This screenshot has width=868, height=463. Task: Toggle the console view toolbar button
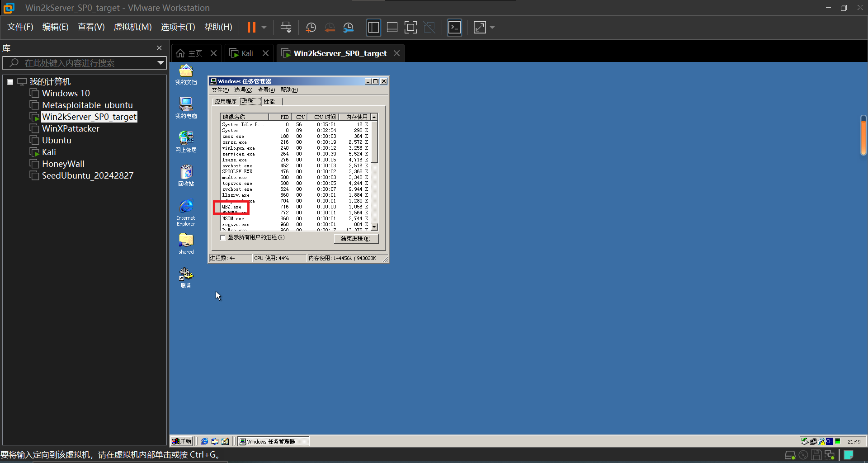[454, 28]
